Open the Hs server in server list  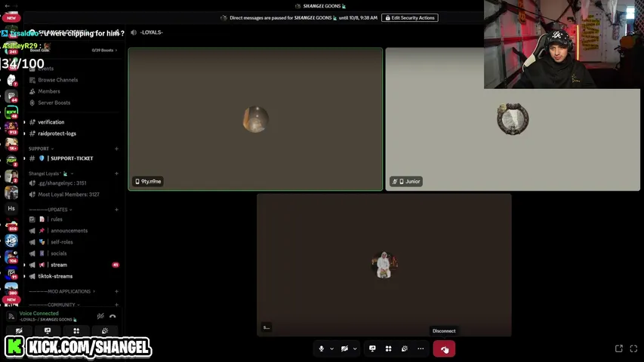[11, 208]
